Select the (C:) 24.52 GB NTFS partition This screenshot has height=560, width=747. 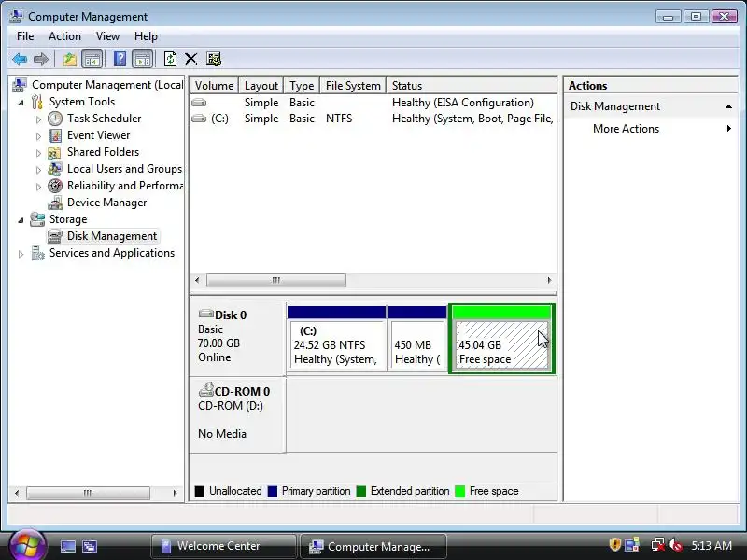click(336, 339)
